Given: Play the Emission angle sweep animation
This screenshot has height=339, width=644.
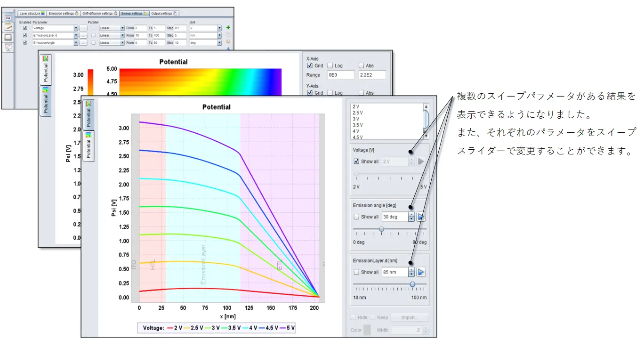Looking at the screenshot, I should (421, 217).
